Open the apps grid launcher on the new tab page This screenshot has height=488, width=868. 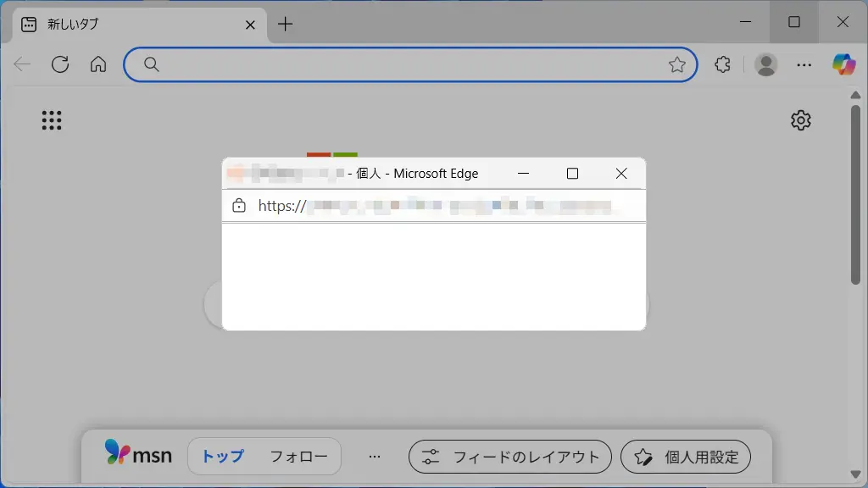[52, 120]
